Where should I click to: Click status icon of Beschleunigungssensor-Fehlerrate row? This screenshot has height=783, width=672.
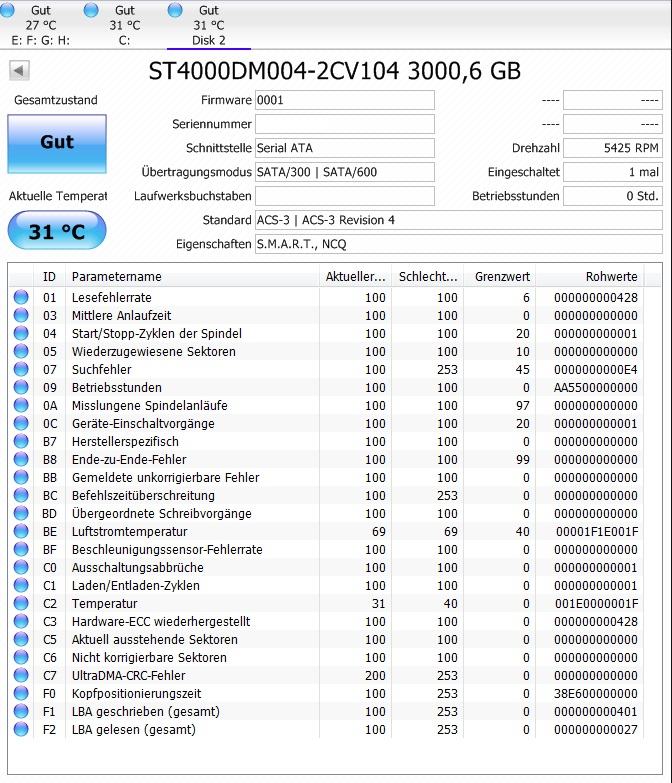pos(21,549)
